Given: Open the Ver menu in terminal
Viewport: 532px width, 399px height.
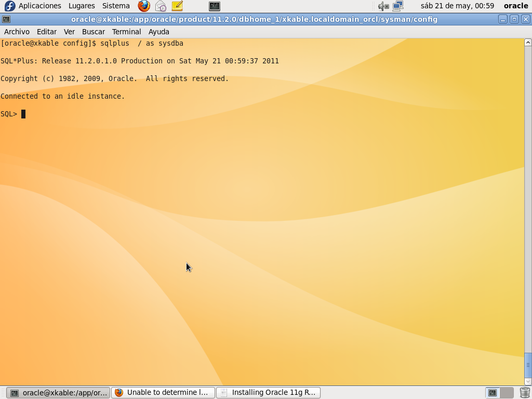Looking at the screenshot, I should (x=69, y=32).
